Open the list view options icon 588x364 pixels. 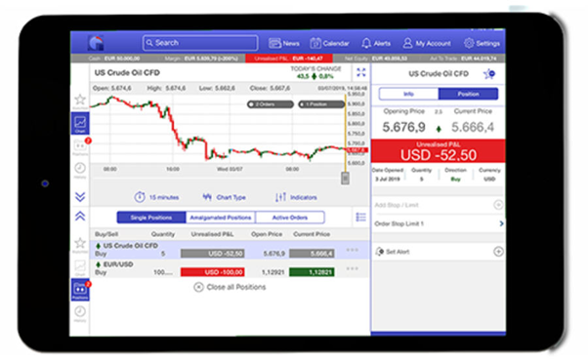[360, 218]
